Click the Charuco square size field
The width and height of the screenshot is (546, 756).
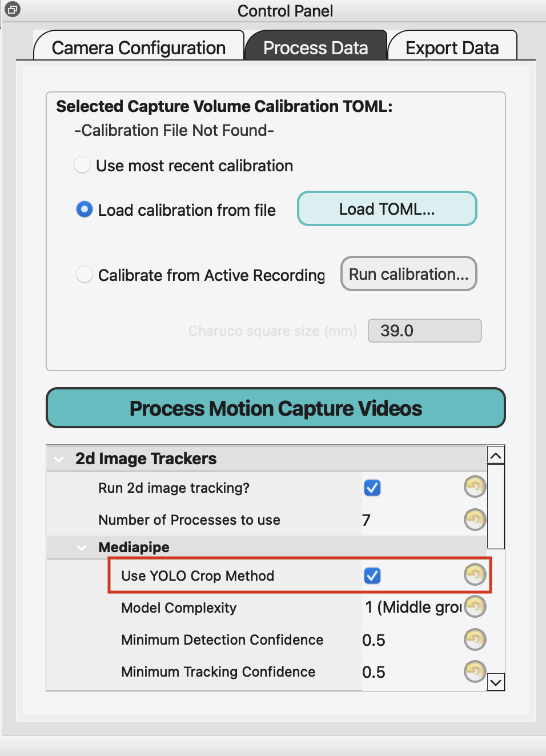(x=424, y=331)
